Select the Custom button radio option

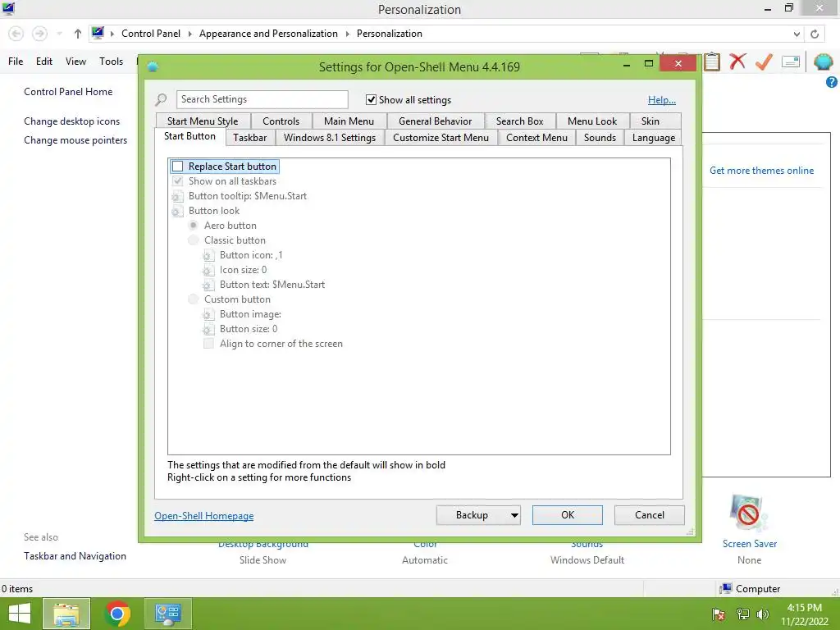[x=194, y=299]
